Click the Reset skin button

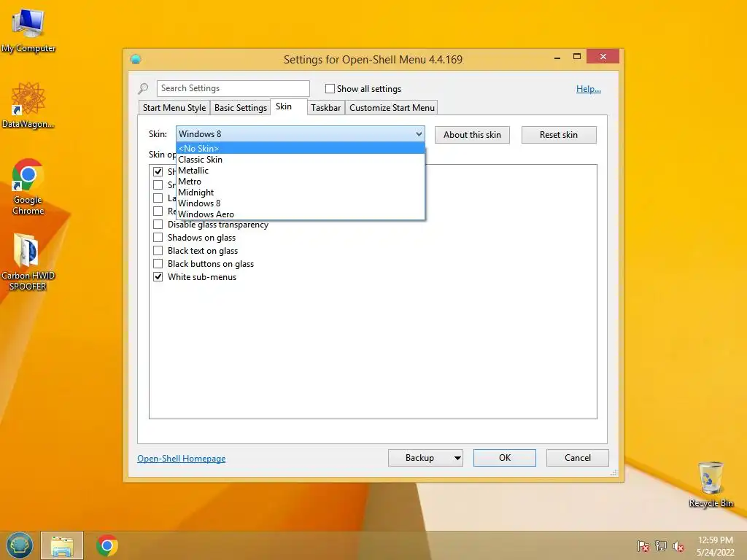(x=559, y=135)
